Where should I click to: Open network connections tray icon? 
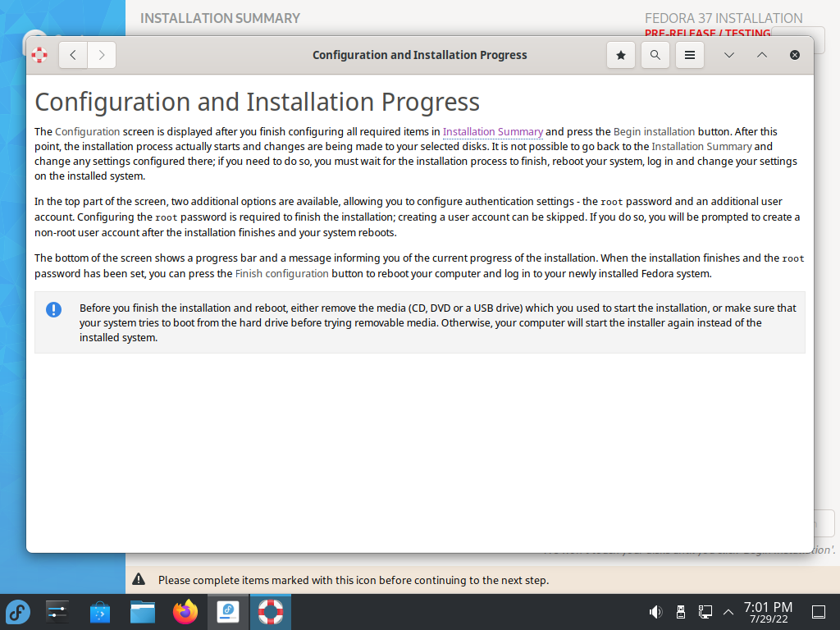pyautogui.click(x=705, y=612)
